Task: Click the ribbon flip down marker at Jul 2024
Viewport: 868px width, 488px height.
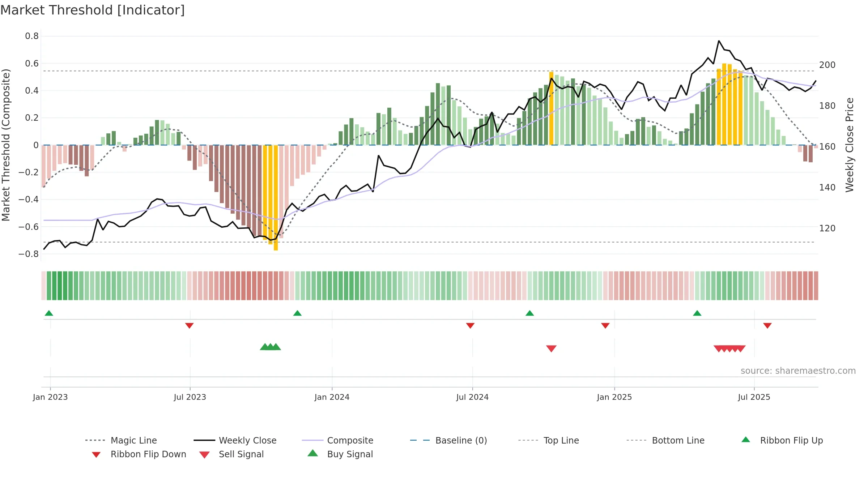Action: [470, 326]
